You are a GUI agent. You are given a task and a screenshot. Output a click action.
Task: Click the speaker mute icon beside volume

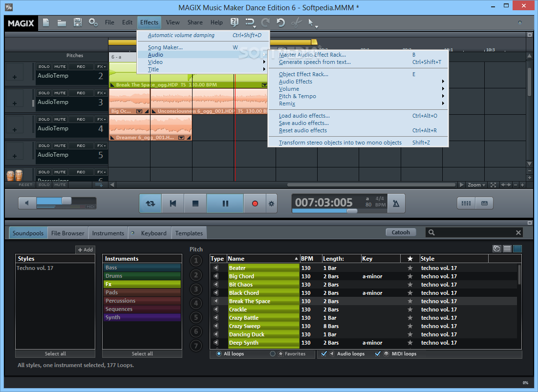click(x=27, y=203)
